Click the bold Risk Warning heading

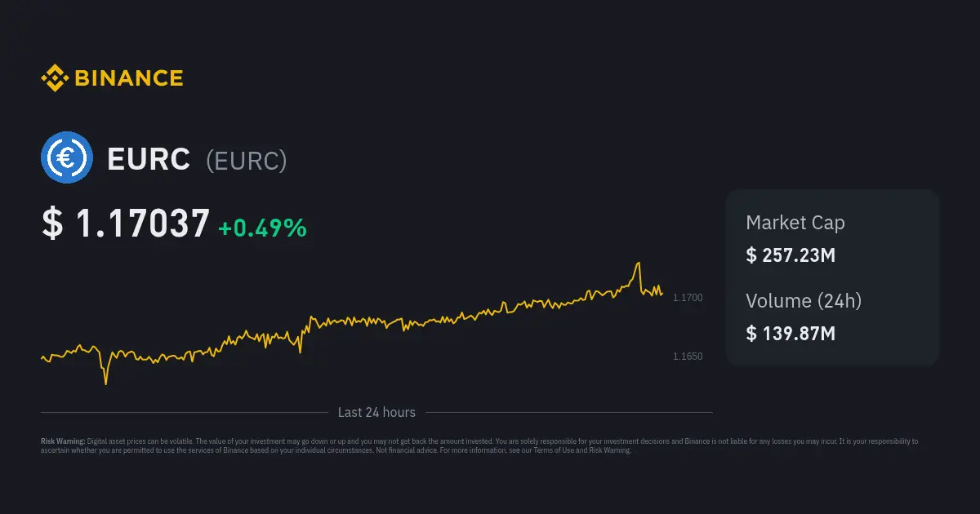click(x=63, y=441)
